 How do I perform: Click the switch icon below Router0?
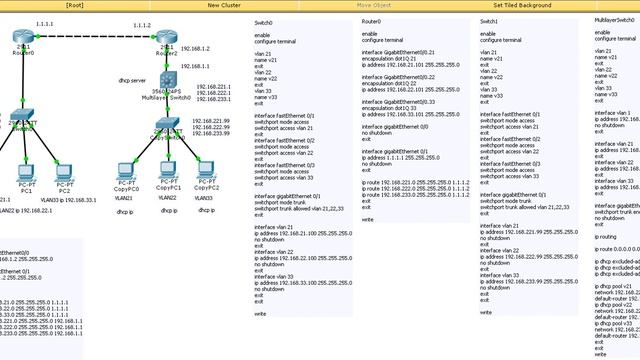pos(22,115)
